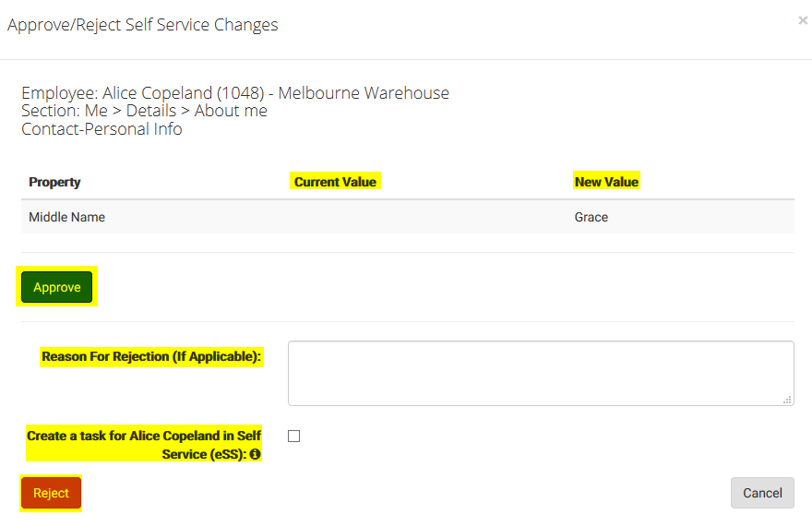This screenshot has height=527, width=812.
Task: Click the Middle Name property row
Action: coord(408,217)
